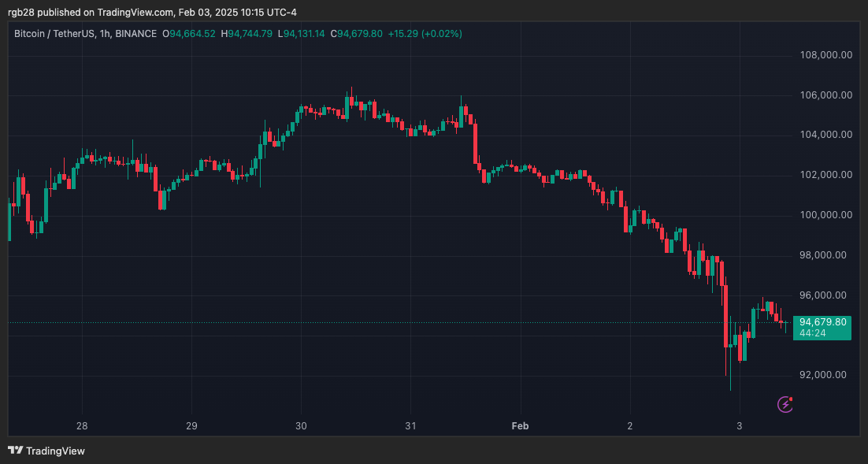Image resolution: width=868 pixels, height=464 pixels.
Task: Click the low price value 94,131.14
Action: pos(302,34)
